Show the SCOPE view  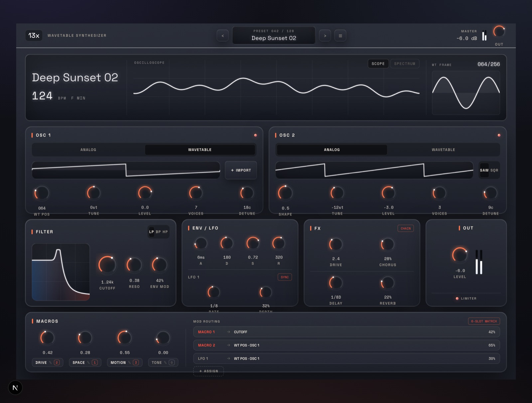point(378,64)
